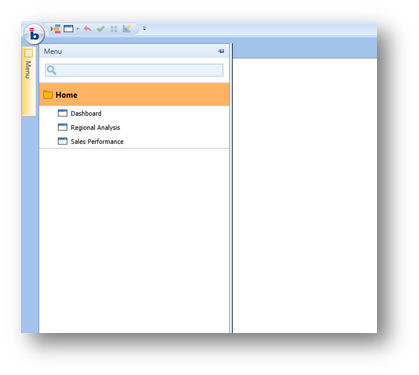Image resolution: width=419 pixels, height=375 pixels.
Task: Click the magnifier search icon
Action: click(x=51, y=70)
